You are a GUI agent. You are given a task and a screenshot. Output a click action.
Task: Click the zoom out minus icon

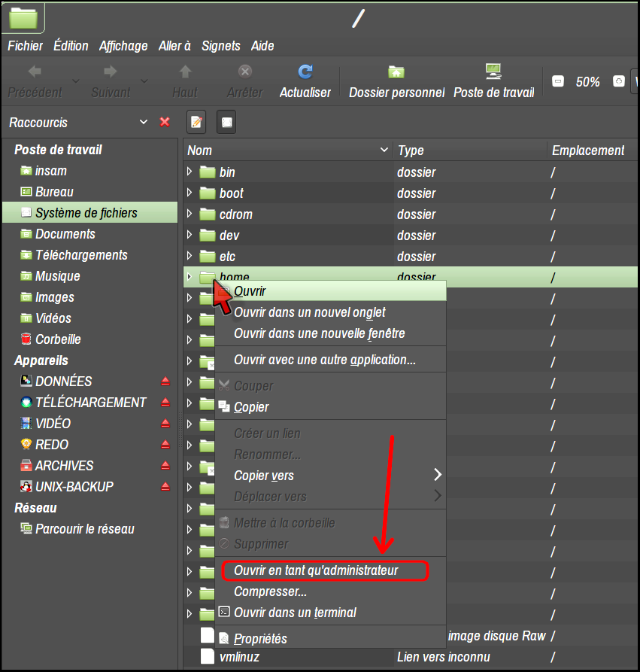[557, 82]
